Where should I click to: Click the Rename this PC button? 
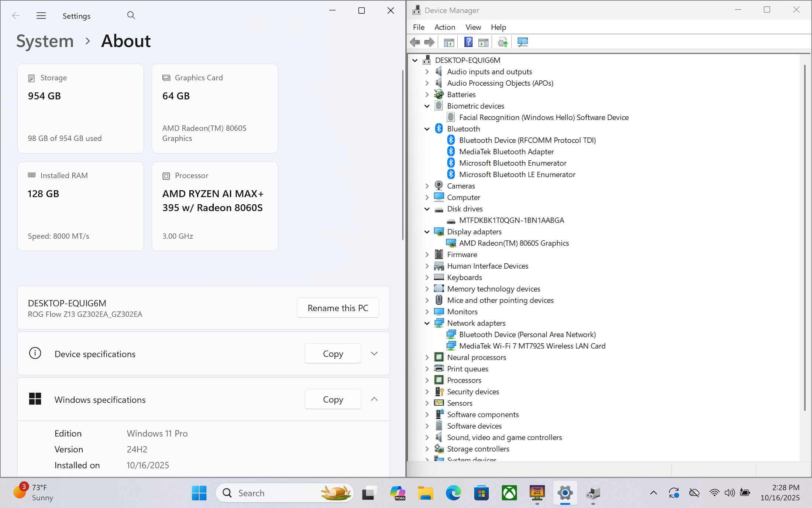(338, 308)
